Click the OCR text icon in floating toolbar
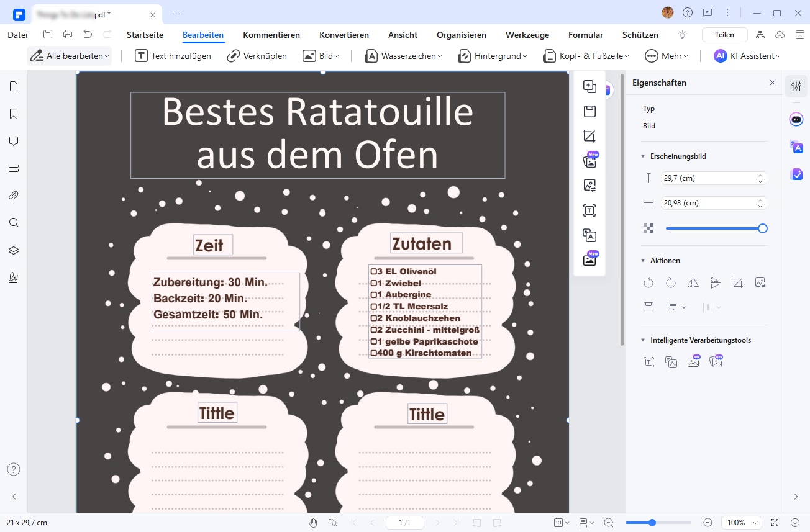 (589, 211)
